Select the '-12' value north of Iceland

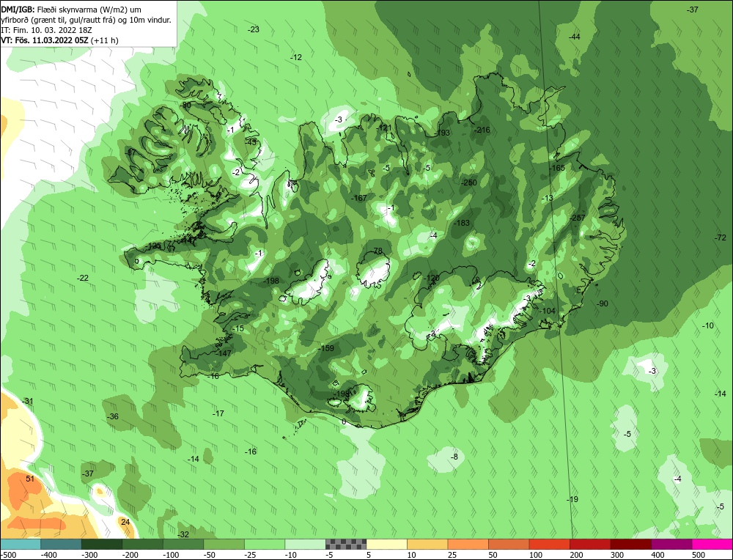296,57
